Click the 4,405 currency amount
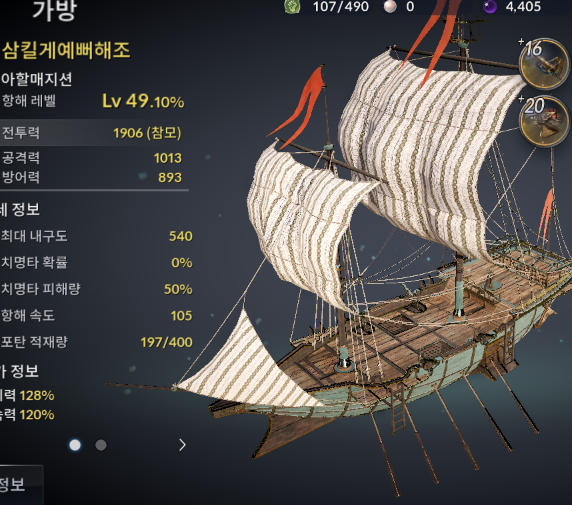 (x=523, y=7)
